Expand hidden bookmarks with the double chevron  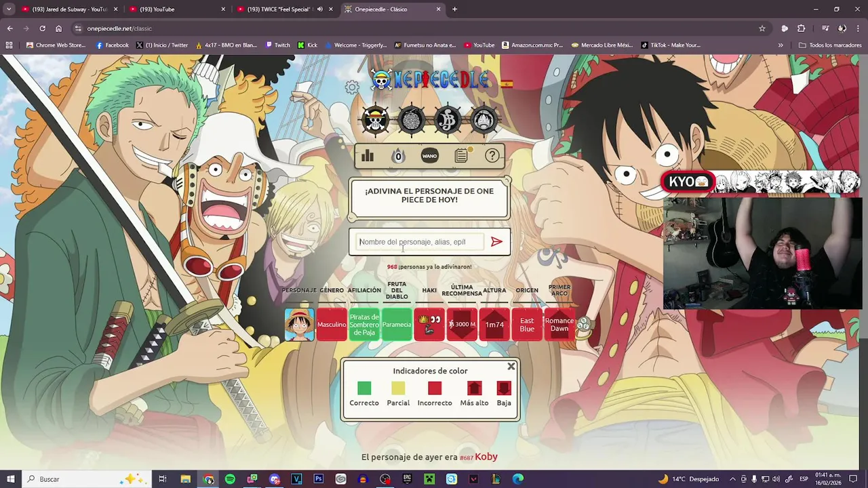pos(781,45)
